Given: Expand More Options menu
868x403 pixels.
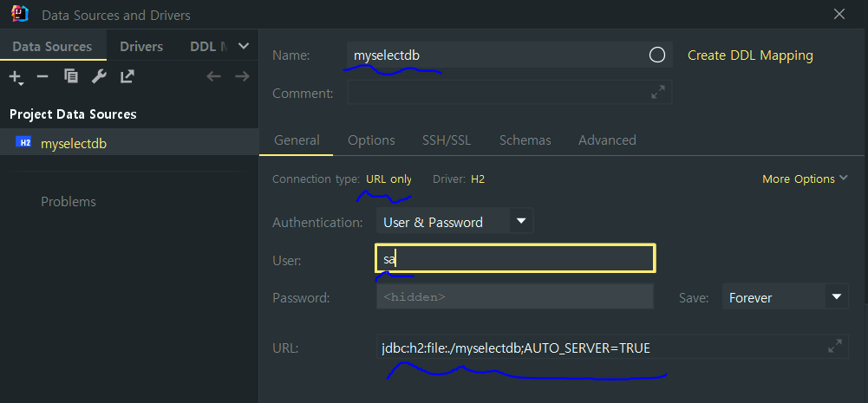Looking at the screenshot, I should click(x=805, y=179).
